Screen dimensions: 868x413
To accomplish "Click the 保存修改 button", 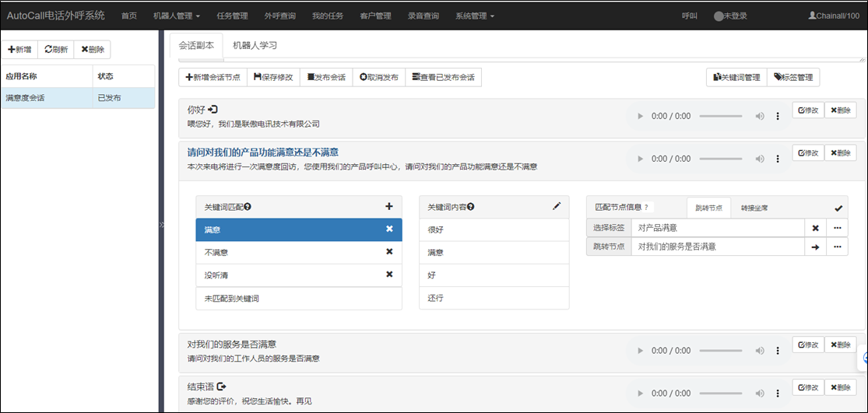I will [273, 78].
